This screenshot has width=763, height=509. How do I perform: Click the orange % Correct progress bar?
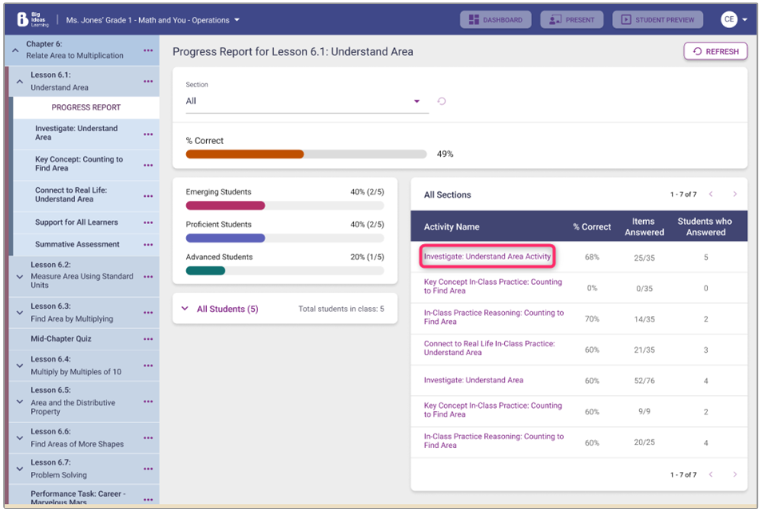245,154
